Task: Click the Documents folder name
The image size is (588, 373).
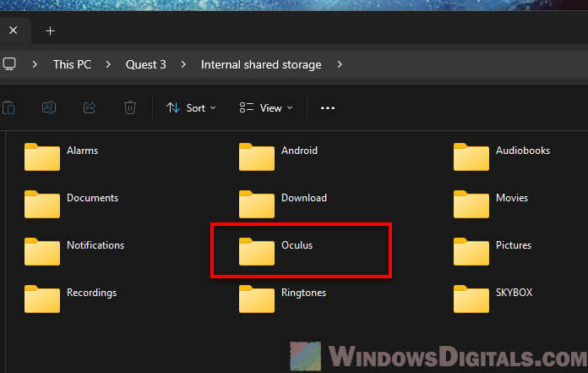Action: click(93, 198)
